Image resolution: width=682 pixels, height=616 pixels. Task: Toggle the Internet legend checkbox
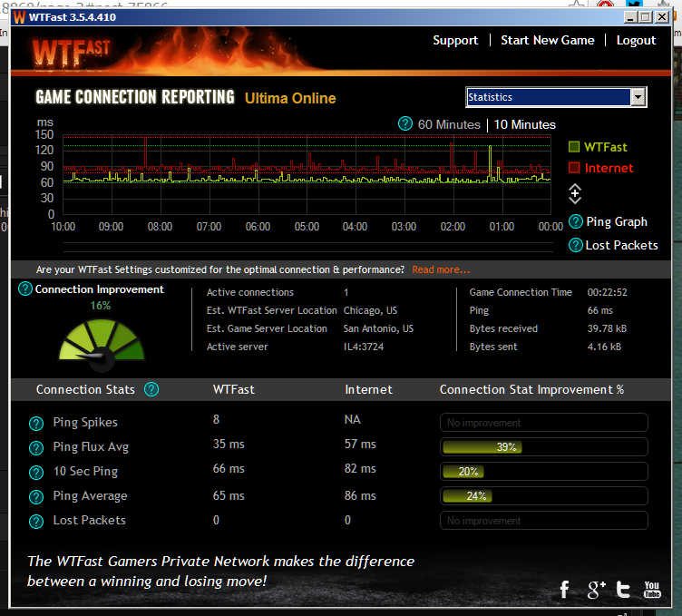(x=574, y=168)
